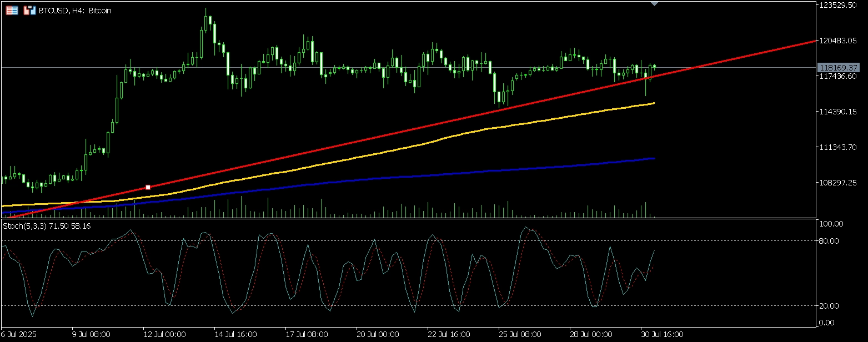868x342 pixels.
Task: Click the gray chart shift triangle marker
Action: (x=655, y=3)
